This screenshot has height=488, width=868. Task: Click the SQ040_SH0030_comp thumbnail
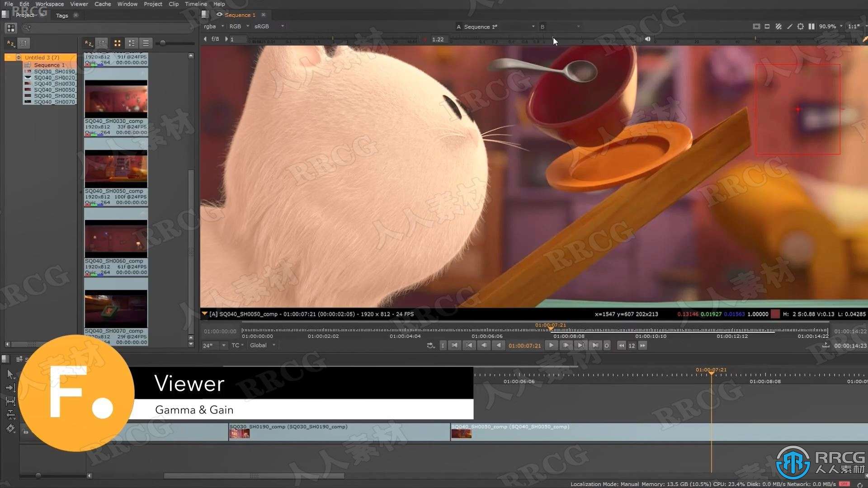tap(116, 99)
